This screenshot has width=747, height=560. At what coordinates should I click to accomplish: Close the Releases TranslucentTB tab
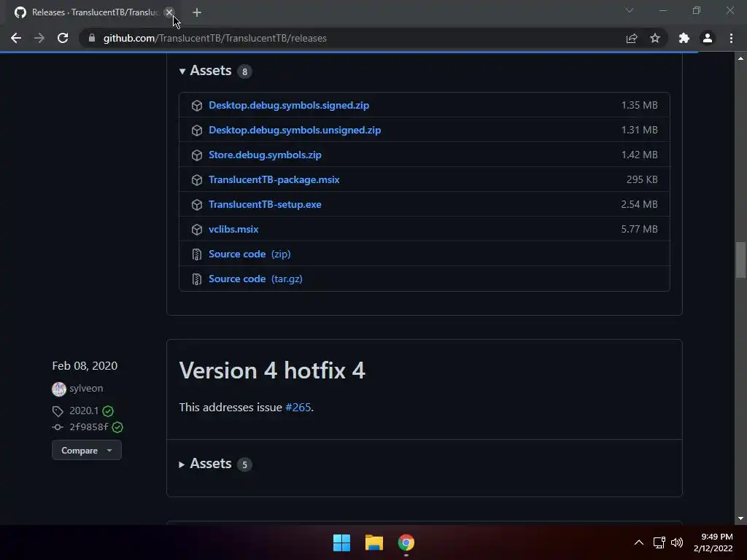(x=169, y=12)
